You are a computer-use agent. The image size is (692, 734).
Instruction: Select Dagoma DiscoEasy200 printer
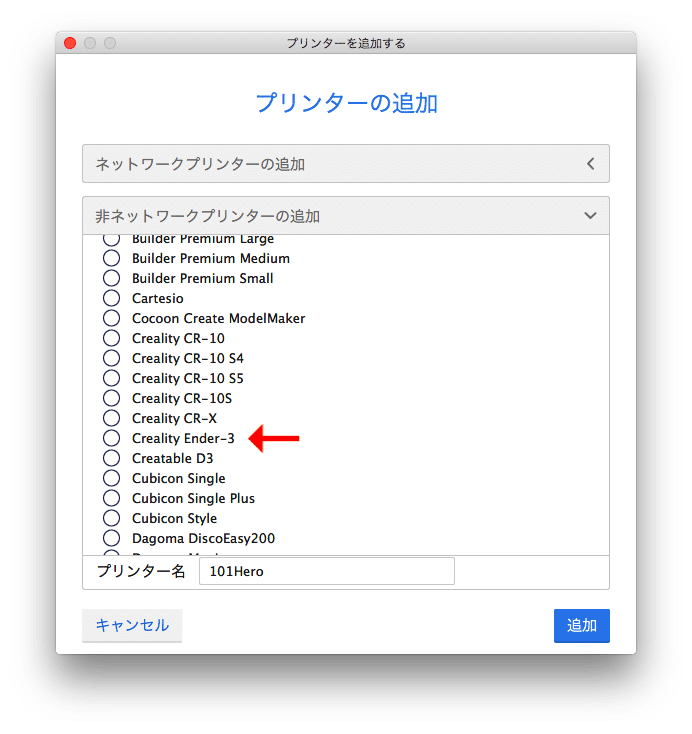112,538
